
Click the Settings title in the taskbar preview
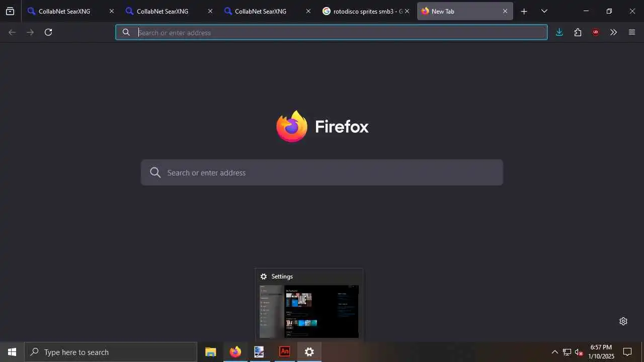pos(282,277)
